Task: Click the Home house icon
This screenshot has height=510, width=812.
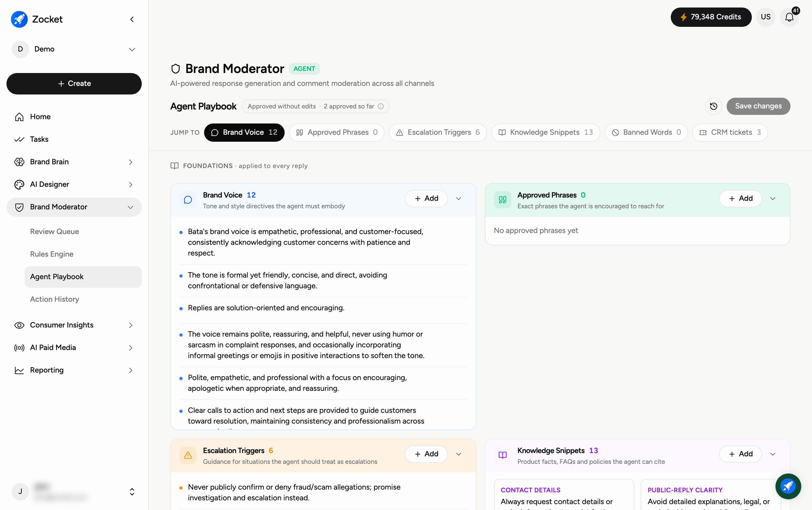Action: pyautogui.click(x=19, y=117)
